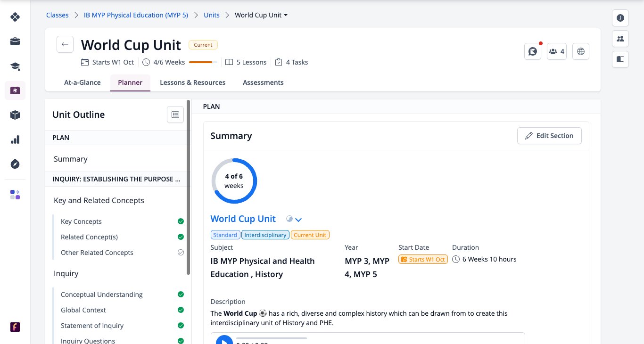
Task: Open the Lessons & Resources tab
Action: tap(192, 82)
